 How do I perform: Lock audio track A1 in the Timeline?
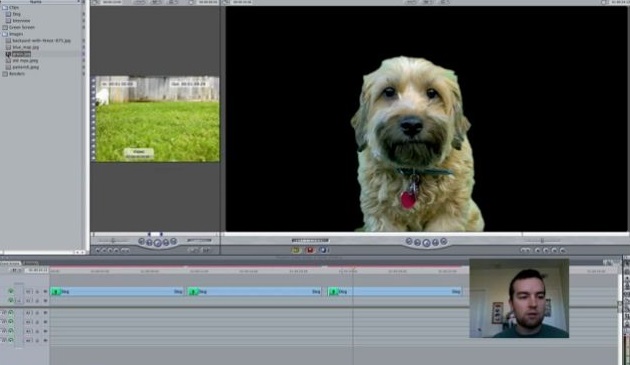[x=37, y=313]
